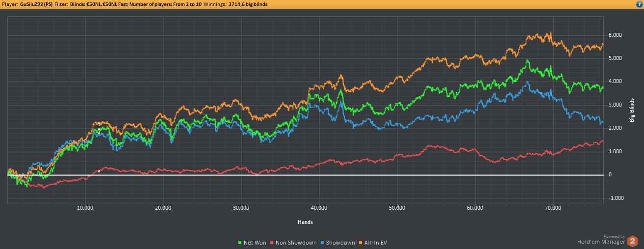
Task: Toggle the Non Showdown red legend swatch
Action: click(x=272, y=243)
